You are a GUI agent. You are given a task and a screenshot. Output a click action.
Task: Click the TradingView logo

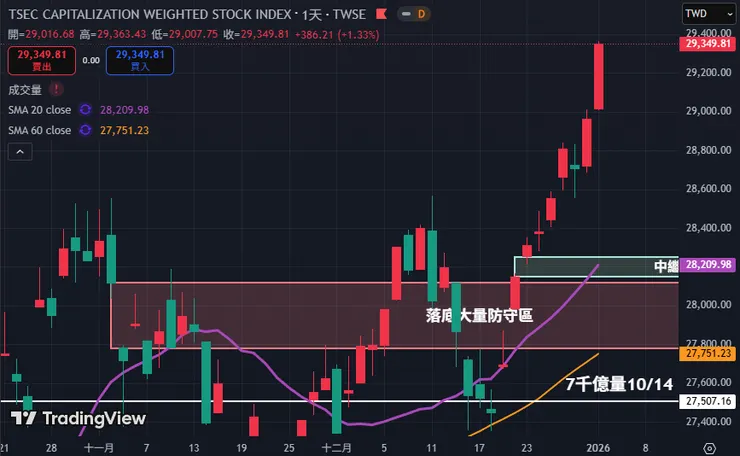78,418
